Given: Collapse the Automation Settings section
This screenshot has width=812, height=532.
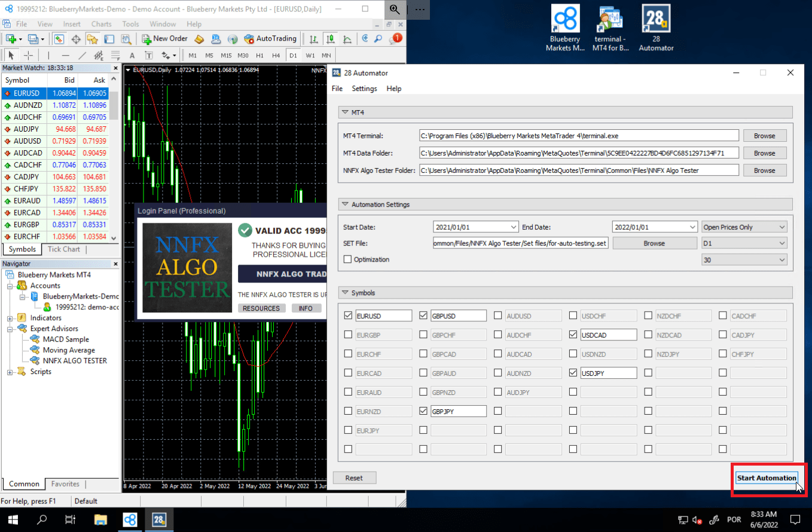Looking at the screenshot, I should (x=565, y=205).
